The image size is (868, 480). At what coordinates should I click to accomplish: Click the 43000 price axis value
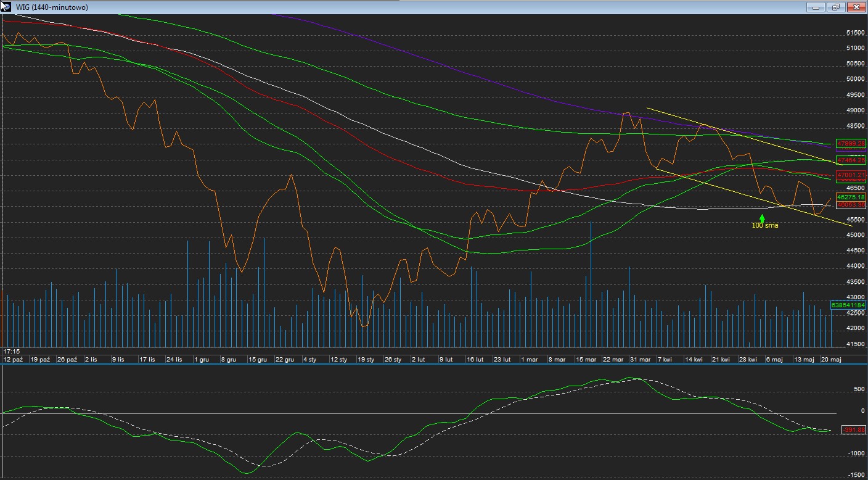854,297
